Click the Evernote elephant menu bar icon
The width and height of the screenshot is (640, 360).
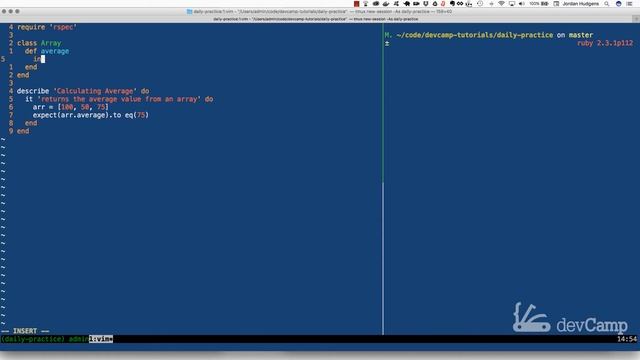[x=452, y=4]
